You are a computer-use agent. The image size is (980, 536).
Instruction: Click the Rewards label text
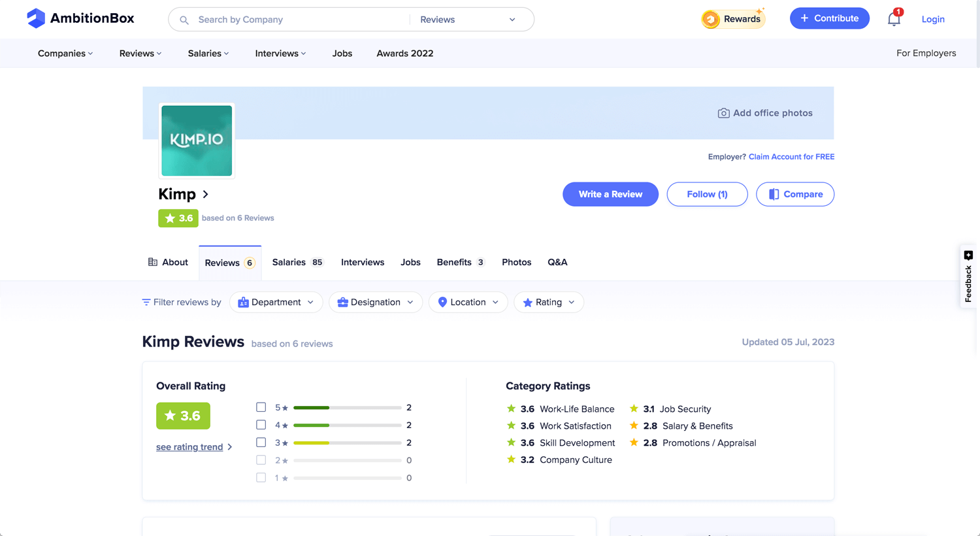742,19
